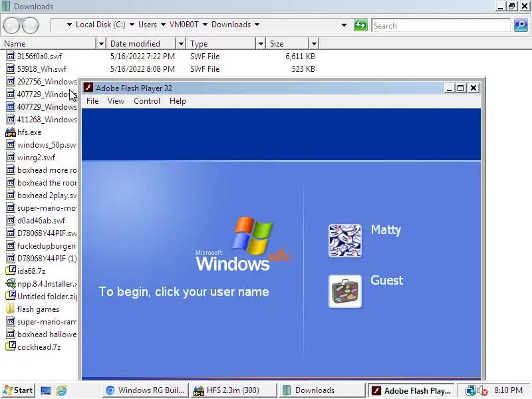Click the blue Search magnifier button
This screenshot has height=399, width=532.
click(x=521, y=25)
